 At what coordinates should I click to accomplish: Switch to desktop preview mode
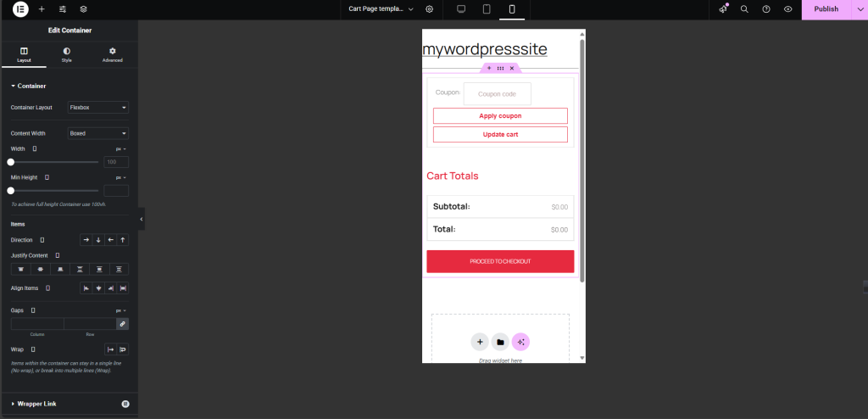coord(461,8)
